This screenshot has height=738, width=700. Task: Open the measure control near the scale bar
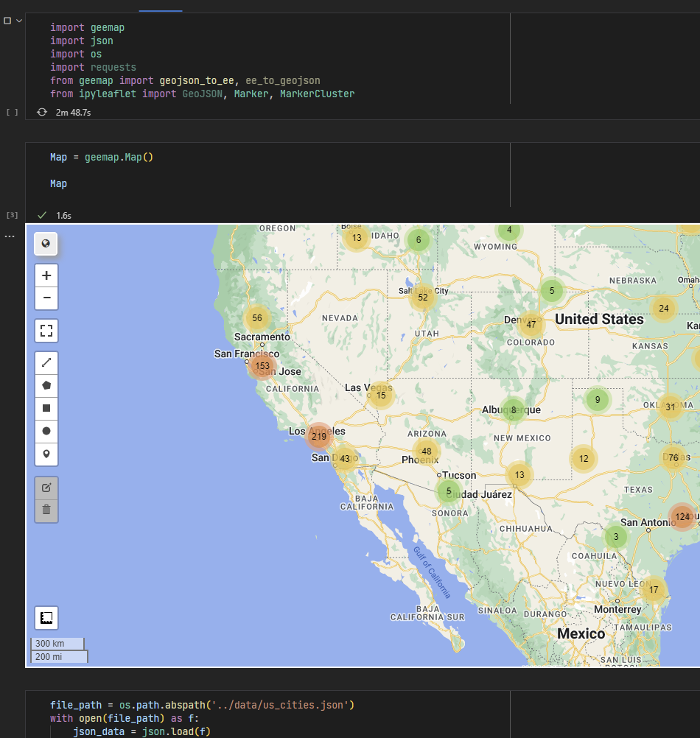pos(46,617)
